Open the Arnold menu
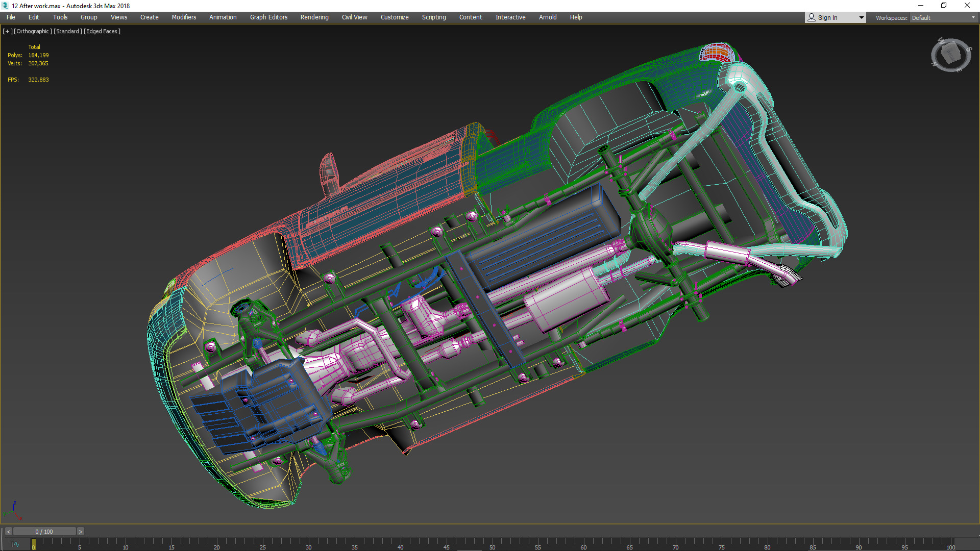Viewport: 980px width, 551px height. click(548, 17)
